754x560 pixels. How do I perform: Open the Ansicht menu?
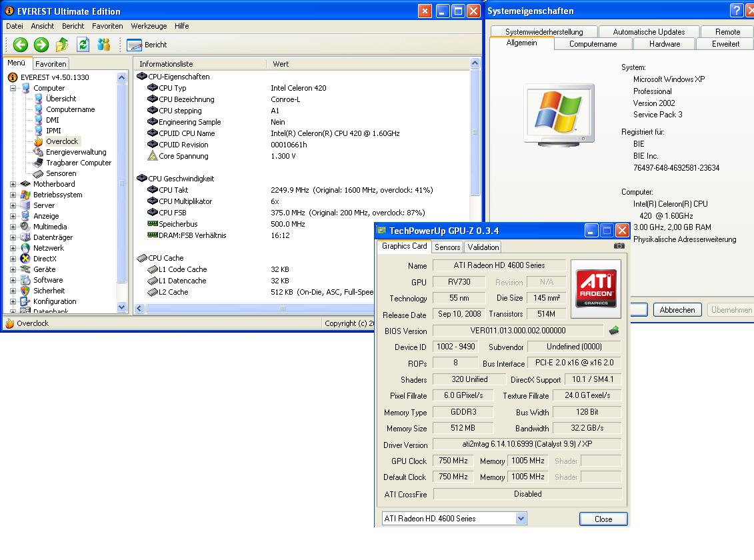[42, 26]
